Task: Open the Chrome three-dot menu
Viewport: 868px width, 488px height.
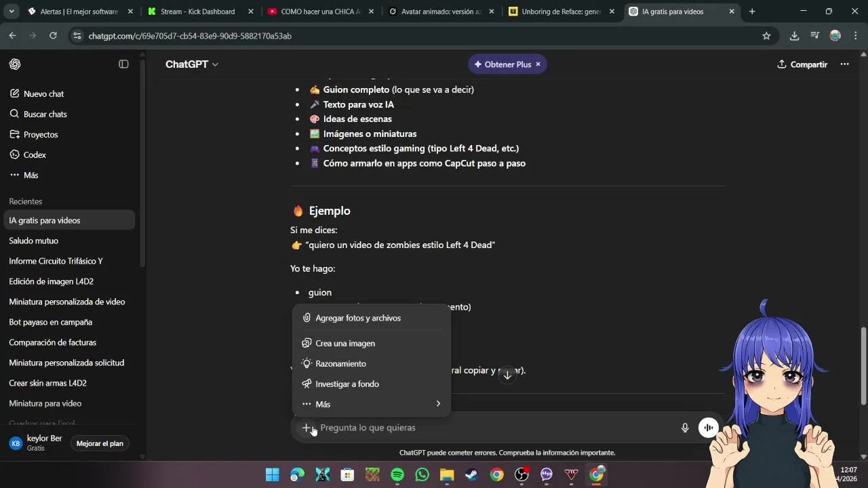Action: pos(854,36)
